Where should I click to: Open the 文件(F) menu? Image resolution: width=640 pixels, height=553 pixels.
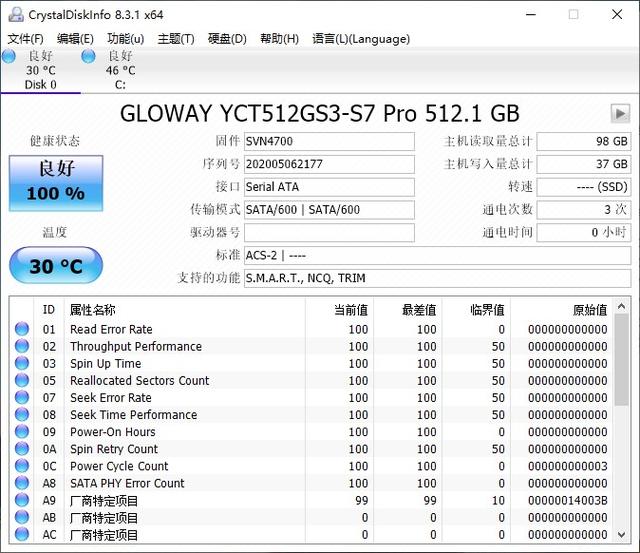(x=25, y=39)
